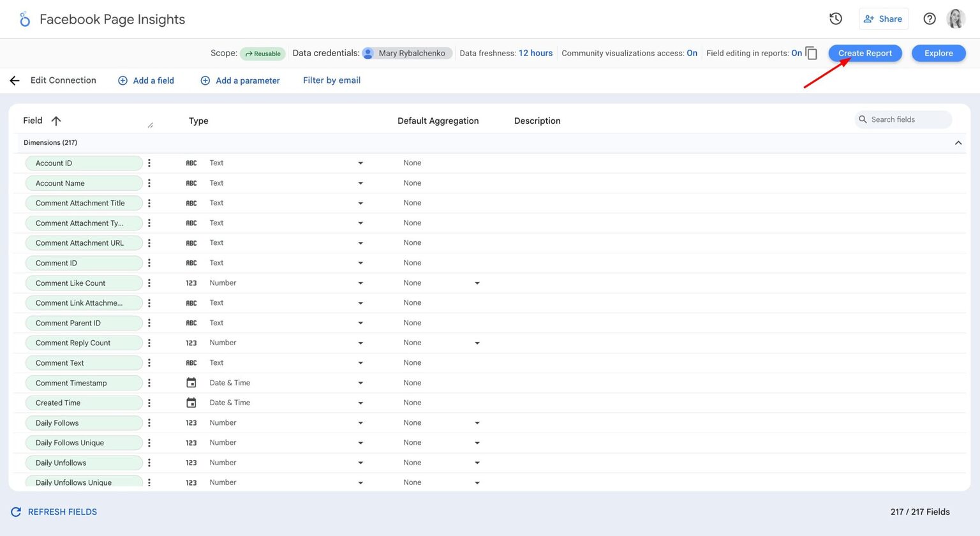Change the Data freshness 12 hours setting
The image size is (980, 536).
pyautogui.click(x=535, y=53)
